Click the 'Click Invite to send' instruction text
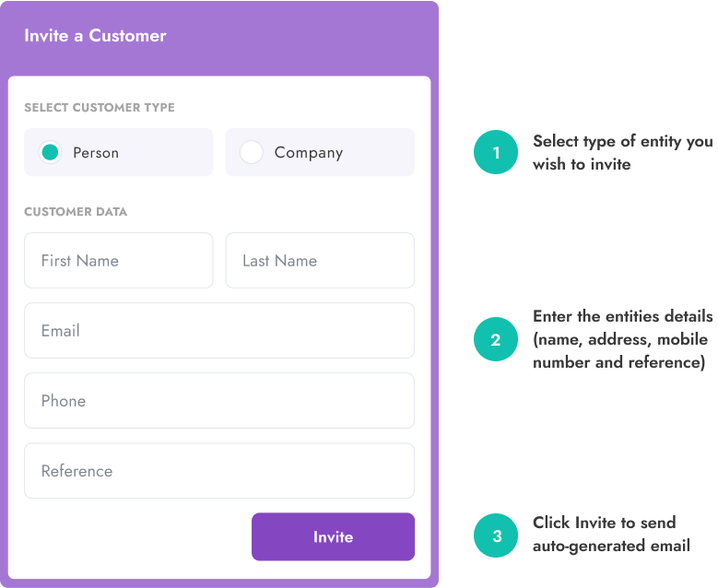The width and height of the screenshot is (718, 588). click(x=611, y=534)
